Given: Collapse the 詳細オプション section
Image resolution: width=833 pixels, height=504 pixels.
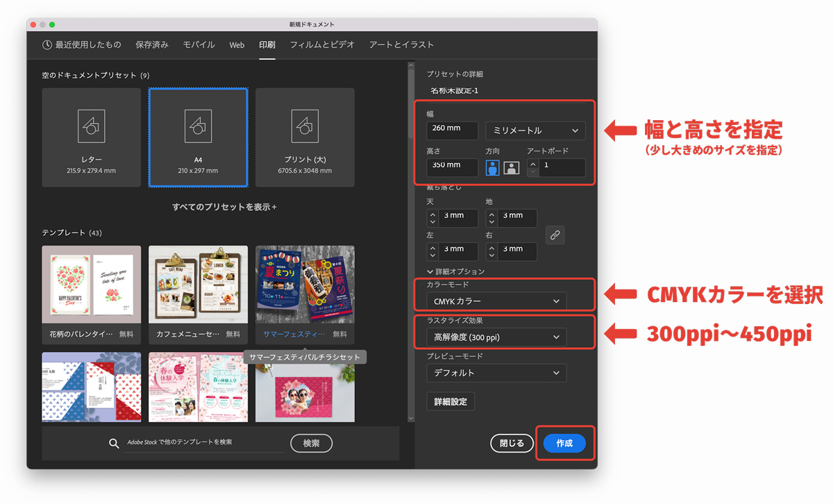Looking at the screenshot, I should click(430, 271).
